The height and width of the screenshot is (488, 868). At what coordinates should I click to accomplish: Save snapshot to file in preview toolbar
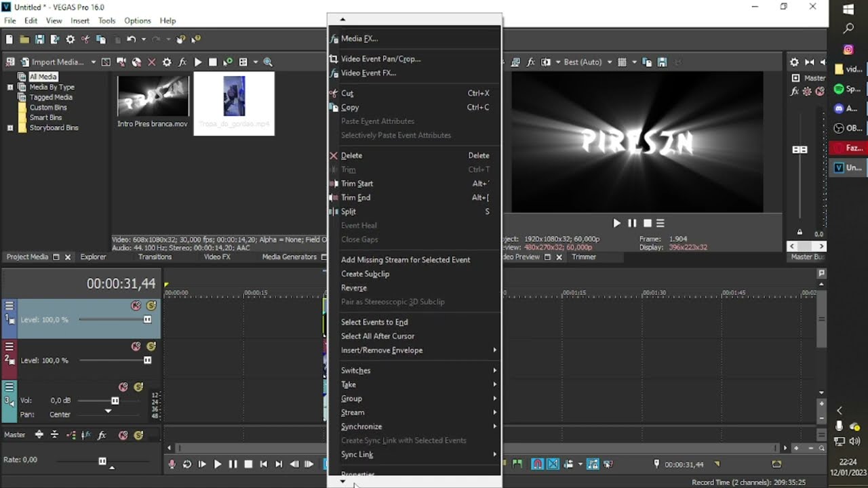point(662,62)
